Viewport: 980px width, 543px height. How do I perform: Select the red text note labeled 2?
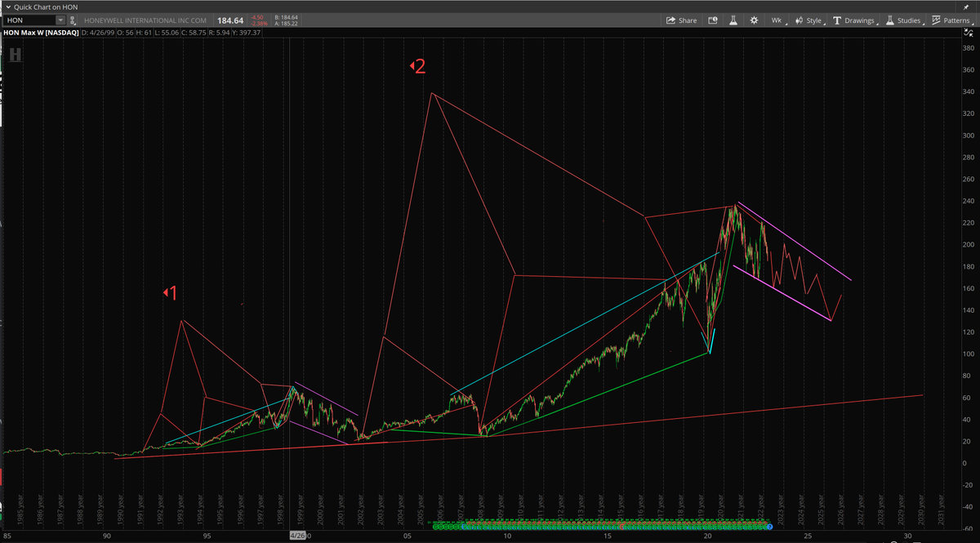[x=418, y=66]
